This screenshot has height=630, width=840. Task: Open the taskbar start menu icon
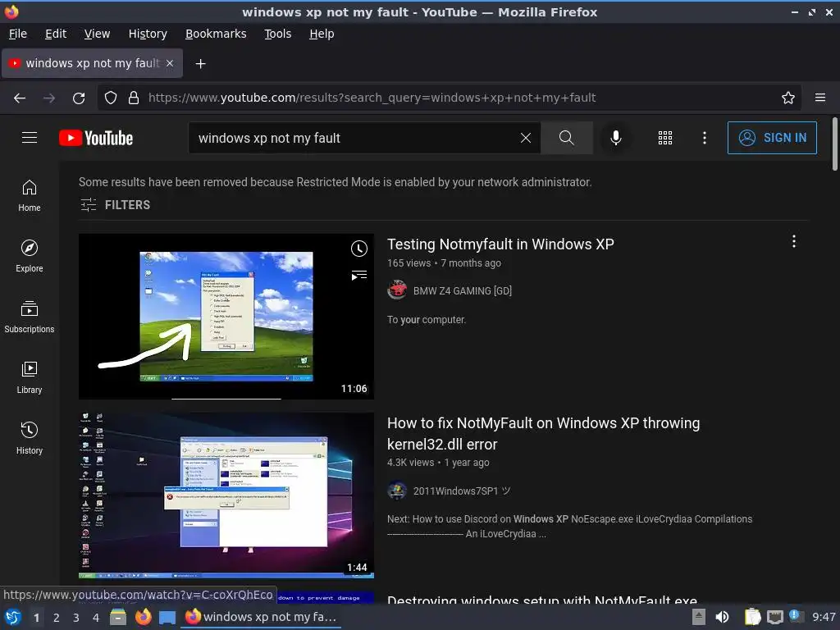coord(13,617)
